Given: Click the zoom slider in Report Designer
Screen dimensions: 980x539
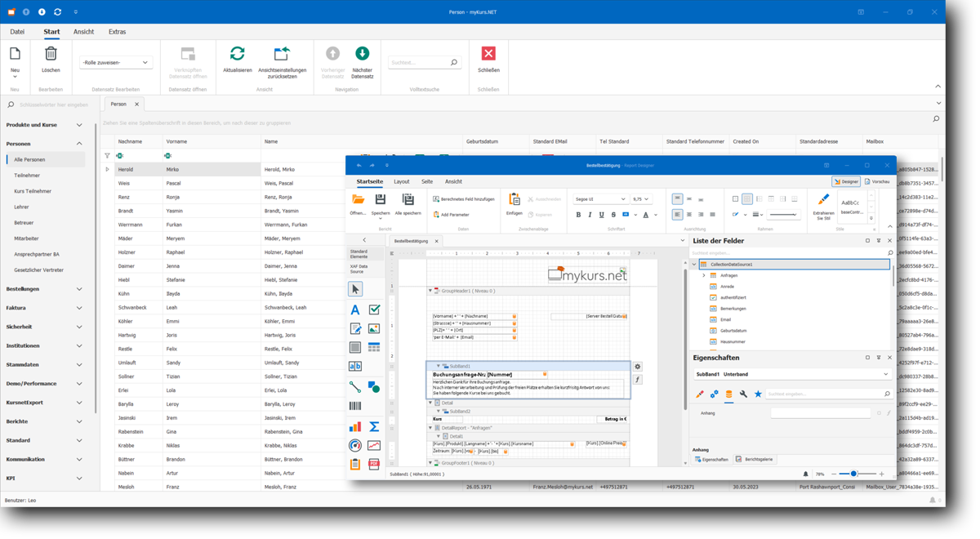Looking at the screenshot, I should tap(854, 474).
